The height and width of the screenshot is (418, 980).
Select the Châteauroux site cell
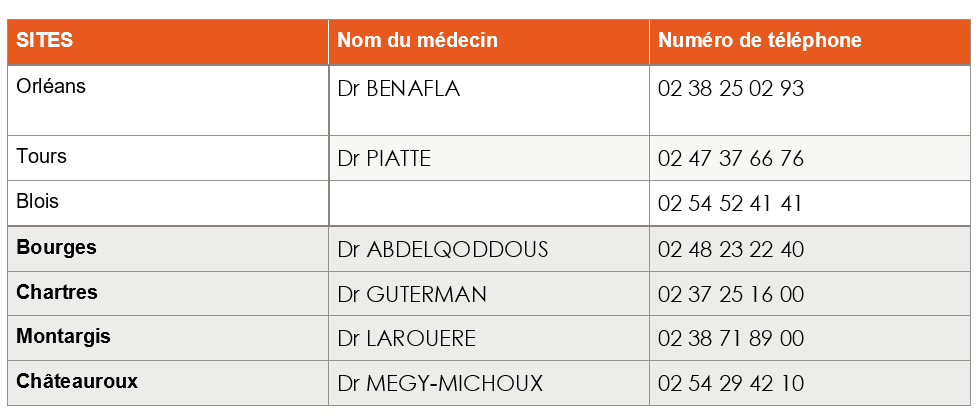(x=77, y=382)
